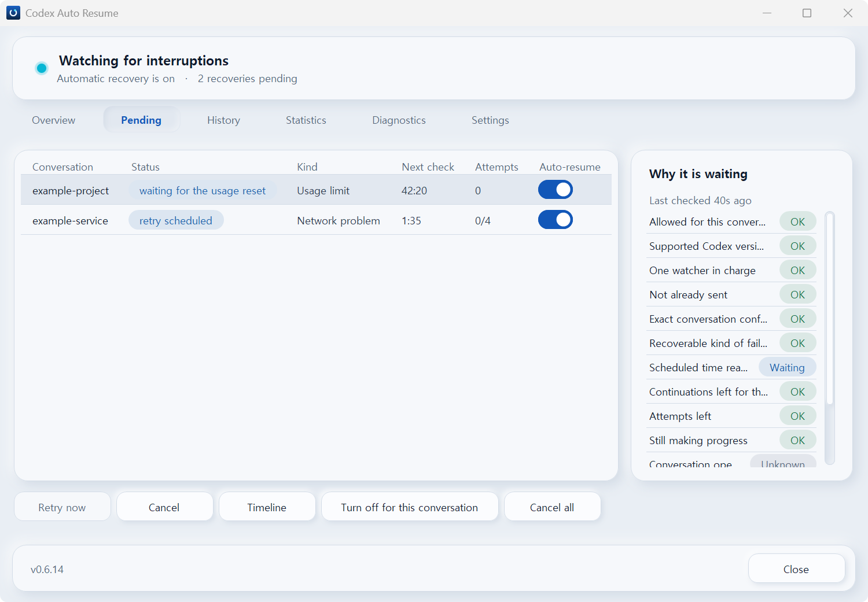Image resolution: width=868 pixels, height=602 pixels.
Task: Click the Status column header
Action: pos(145,167)
